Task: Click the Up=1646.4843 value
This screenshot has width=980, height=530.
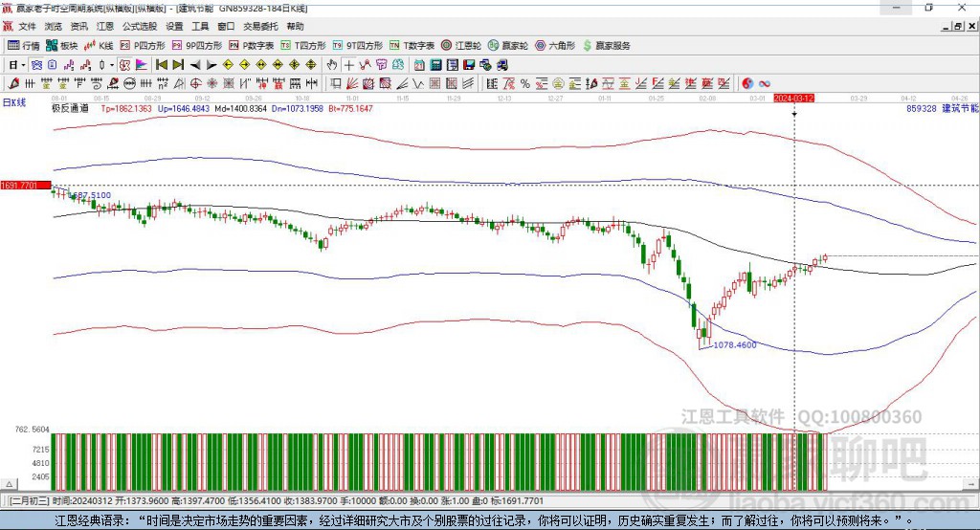Action: tap(183, 108)
